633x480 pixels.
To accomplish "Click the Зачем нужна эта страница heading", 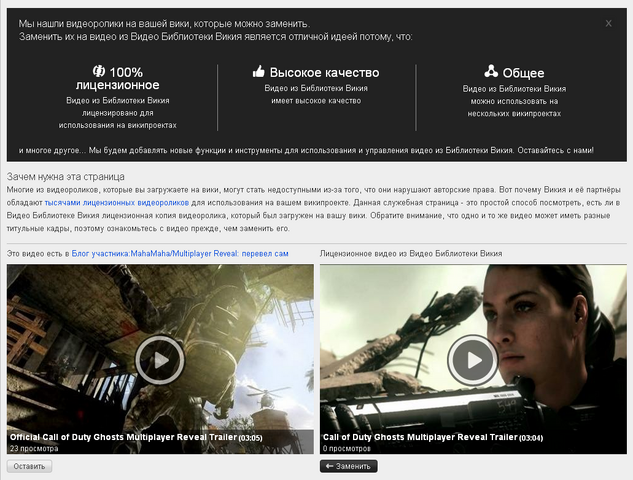I will [x=65, y=177].
